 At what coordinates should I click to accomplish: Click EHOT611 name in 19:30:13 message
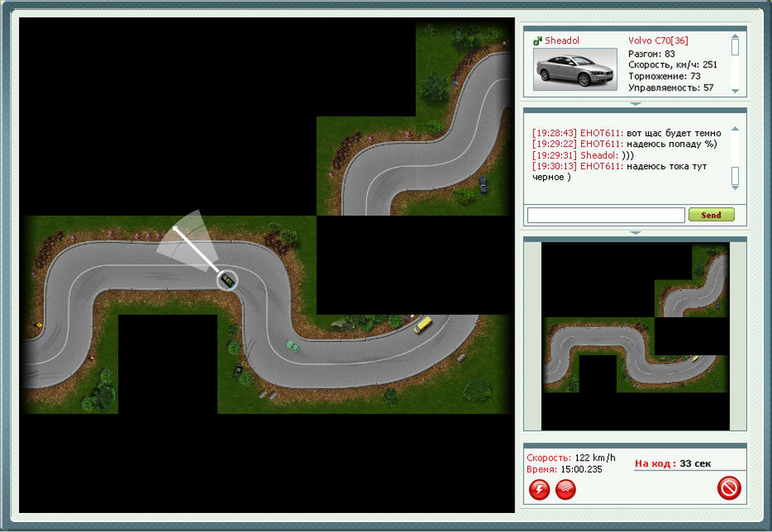tap(601, 166)
